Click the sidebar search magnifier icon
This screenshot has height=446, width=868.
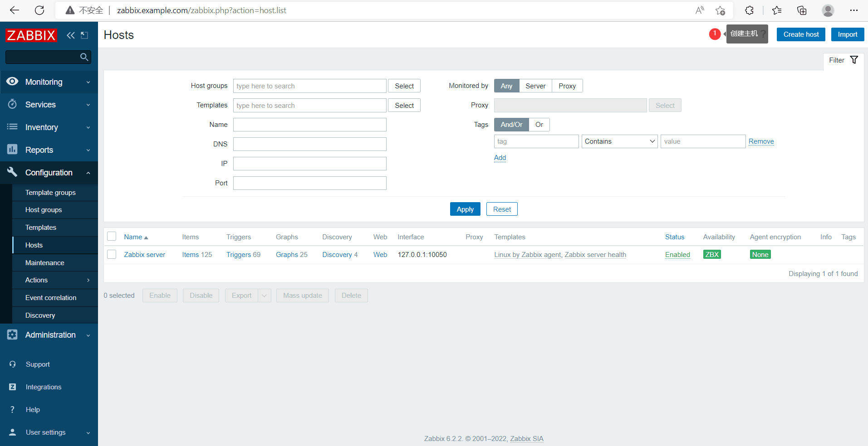tap(84, 57)
